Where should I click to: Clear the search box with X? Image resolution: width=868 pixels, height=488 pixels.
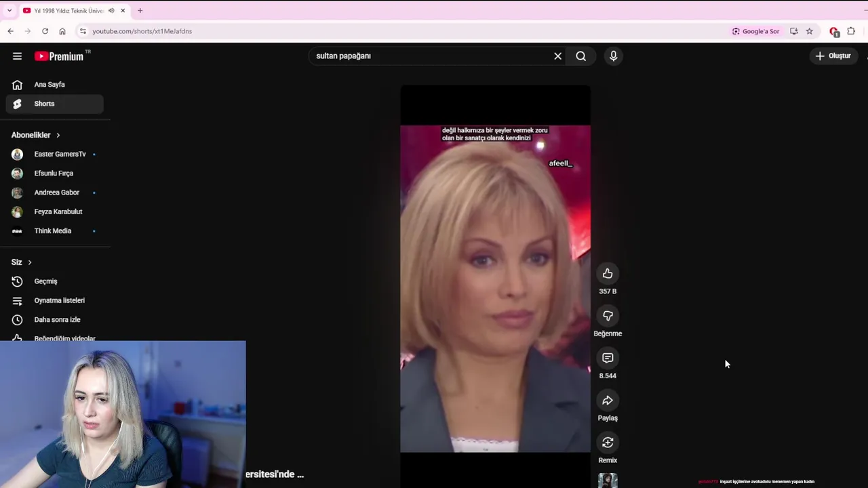(x=557, y=56)
